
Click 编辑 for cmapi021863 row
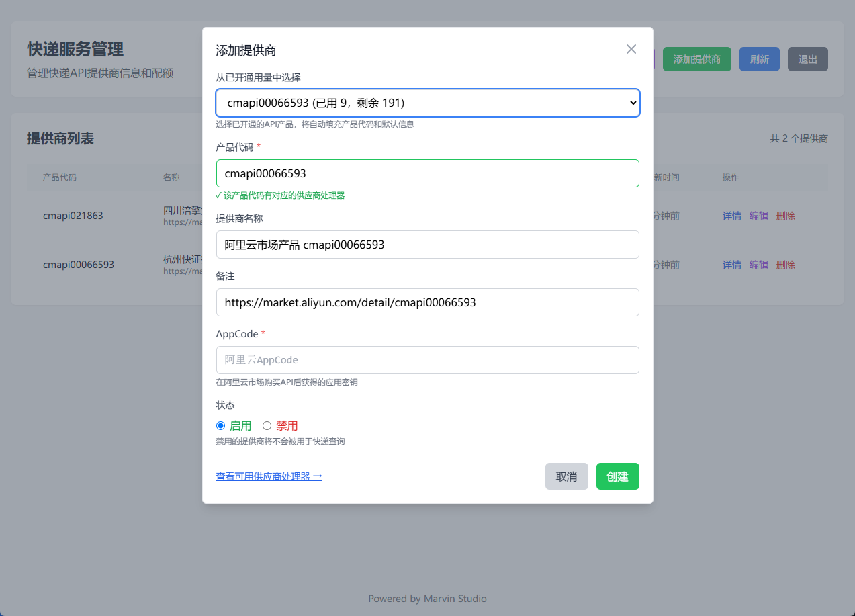pos(758,216)
